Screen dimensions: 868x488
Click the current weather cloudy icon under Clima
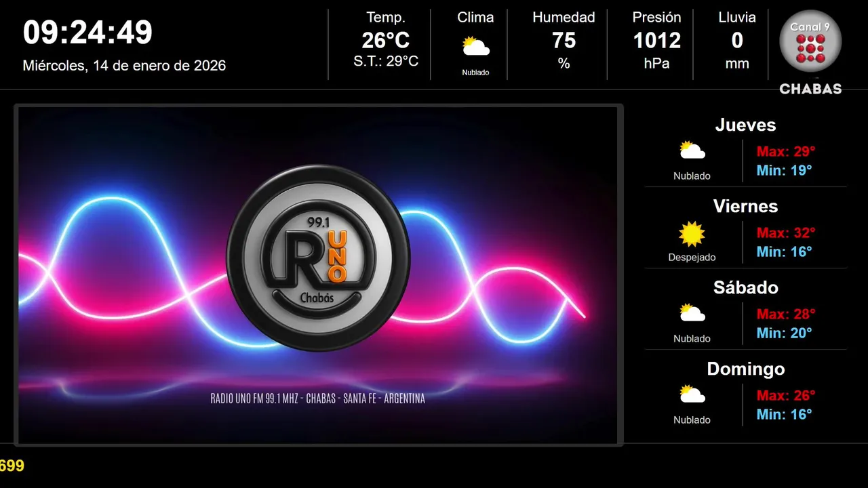click(475, 47)
